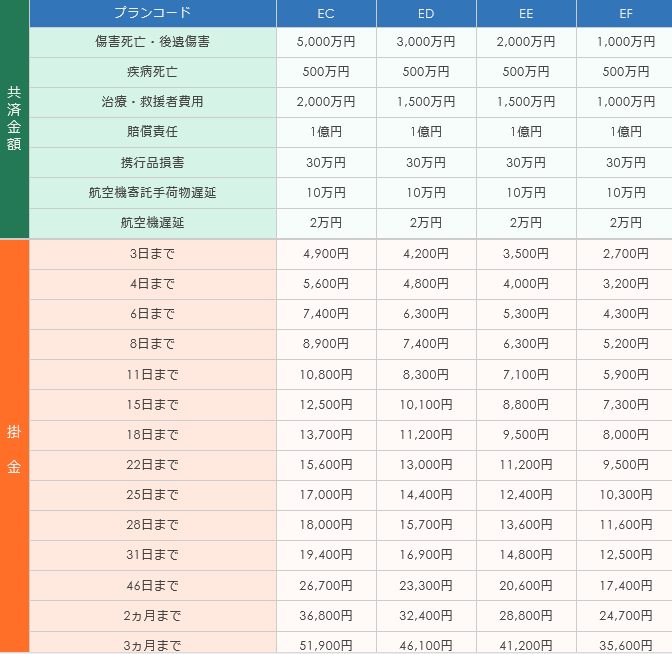Select the 治療・救援者費用 row label
Image resolution: width=672 pixels, height=654 pixels.
coord(152,102)
